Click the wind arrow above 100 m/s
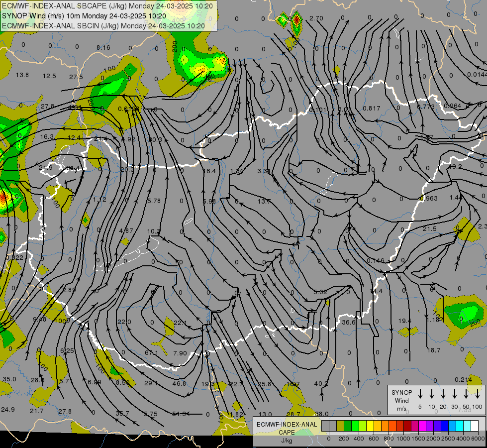 point(478,393)
